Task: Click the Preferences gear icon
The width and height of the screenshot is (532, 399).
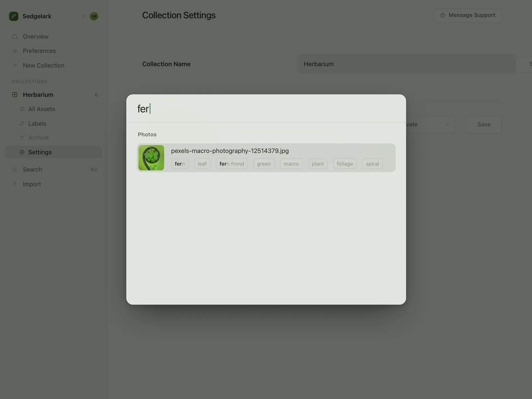Action: 15,51
